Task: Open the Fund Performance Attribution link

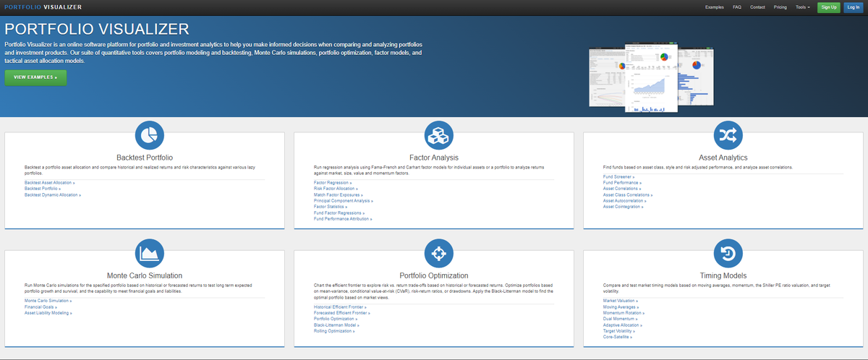Action: (343, 219)
